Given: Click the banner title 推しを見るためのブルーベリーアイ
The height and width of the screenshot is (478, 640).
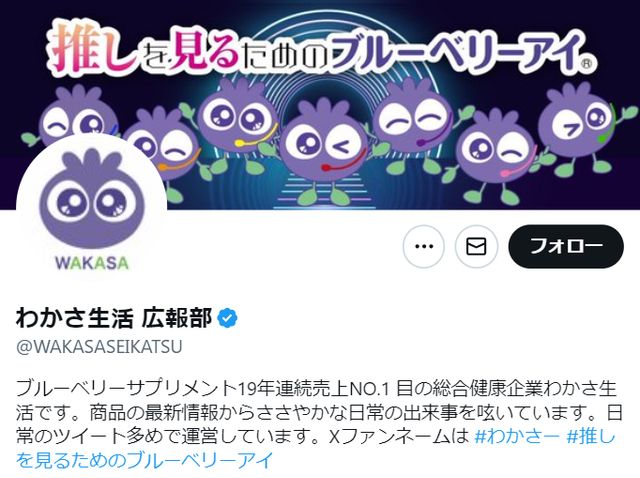Looking at the screenshot, I should click(x=314, y=51).
